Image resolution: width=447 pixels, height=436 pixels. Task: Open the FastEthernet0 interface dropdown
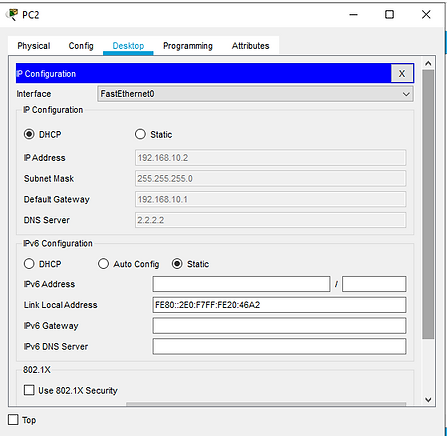coord(255,94)
